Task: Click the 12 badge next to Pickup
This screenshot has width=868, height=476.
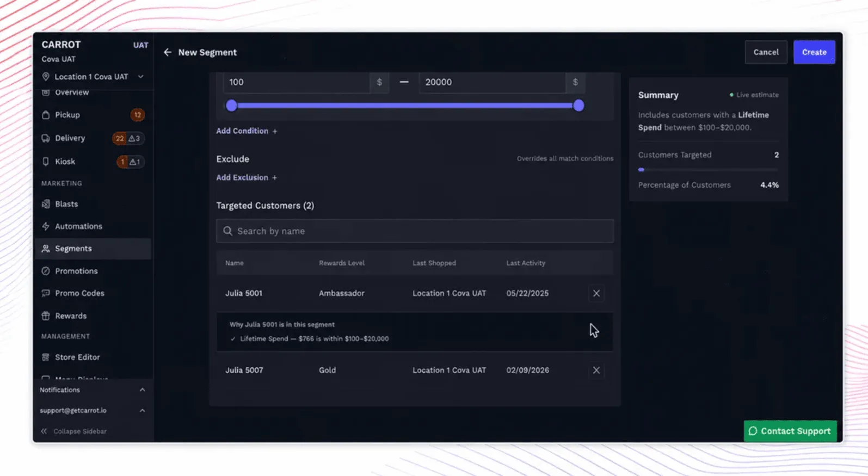Action: pos(138,115)
